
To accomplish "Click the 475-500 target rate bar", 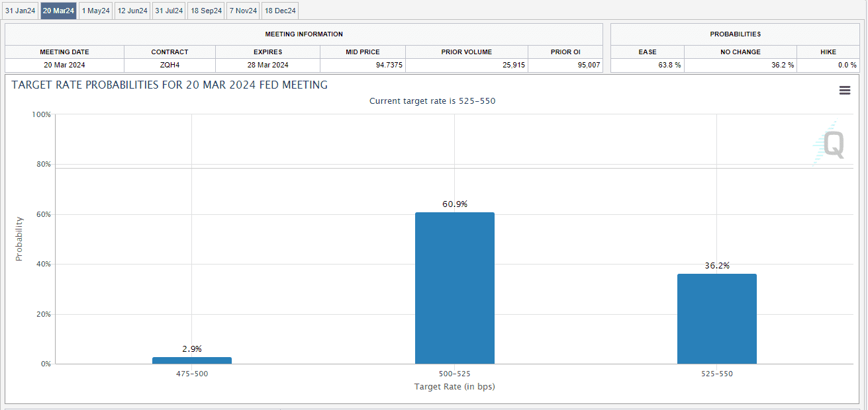I will [x=192, y=360].
